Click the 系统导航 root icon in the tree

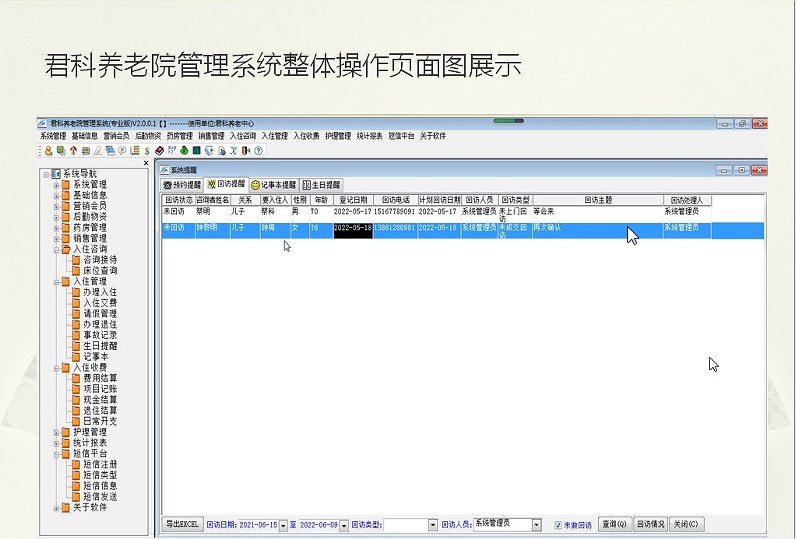(x=56, y=174)
